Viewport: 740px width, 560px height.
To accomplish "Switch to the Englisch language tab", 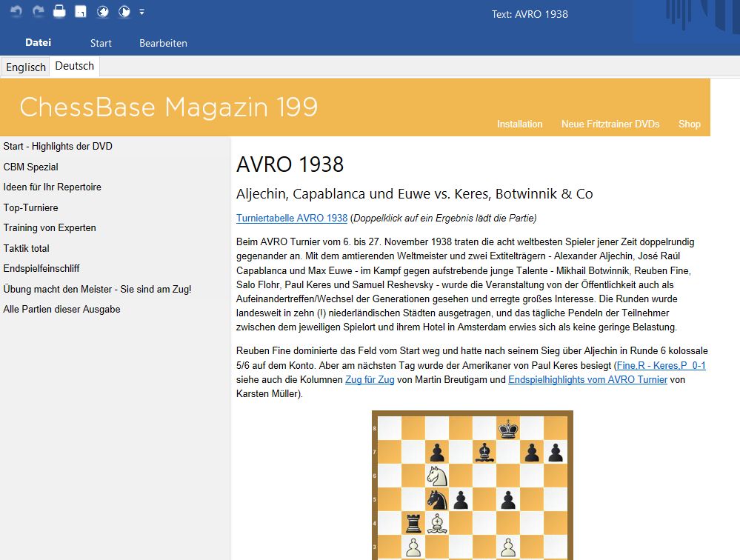I will [x=26, y=67].
